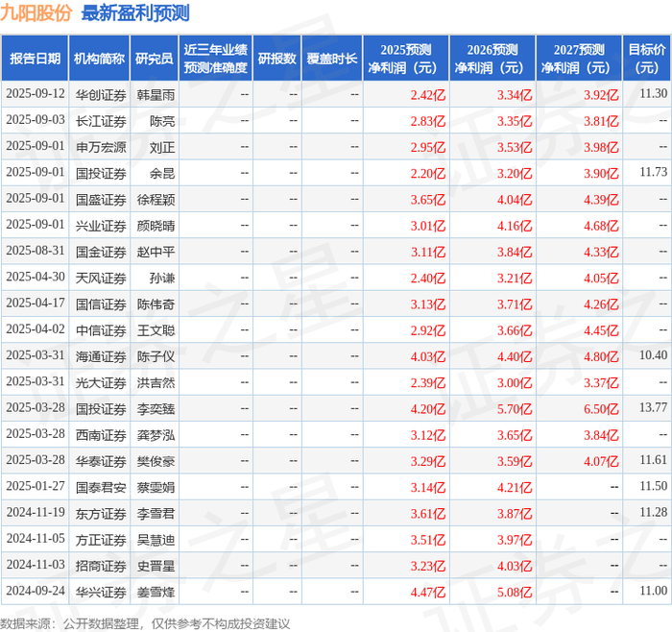Click the date cell 2025-04-30
The width and height of the screenshot is (672, 632).
click(36, 277)
